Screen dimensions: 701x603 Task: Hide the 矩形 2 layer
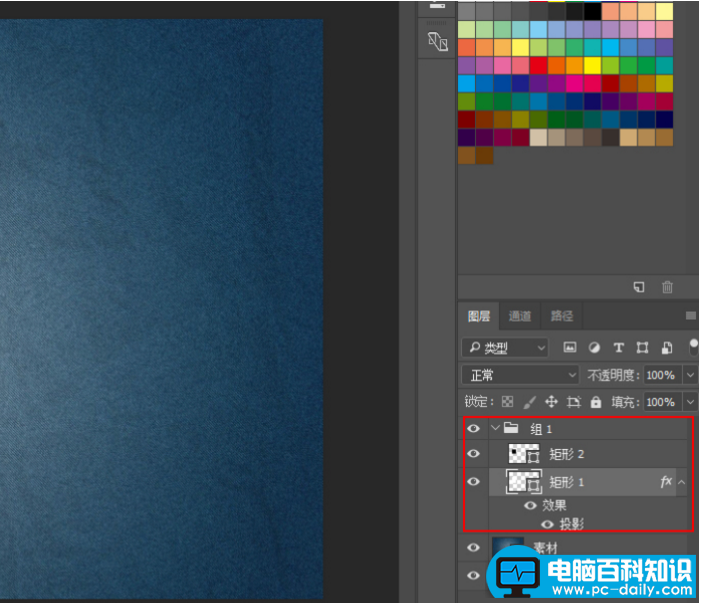click(x=473, y=454)
